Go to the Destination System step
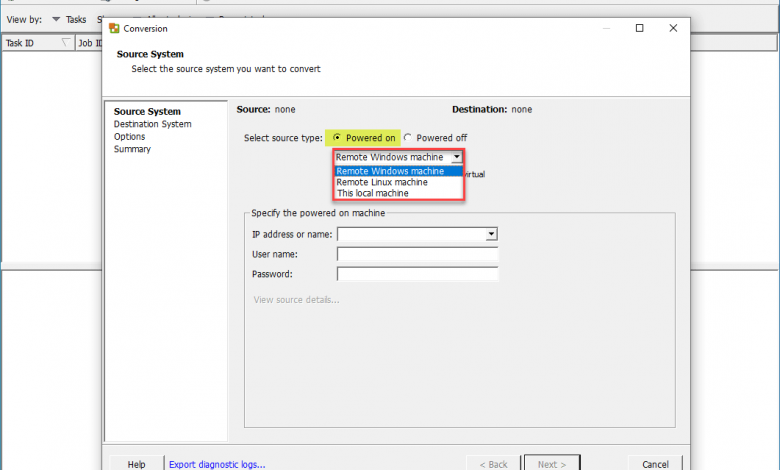This screenshot has height=470, width=780. [x=152, y=124]
